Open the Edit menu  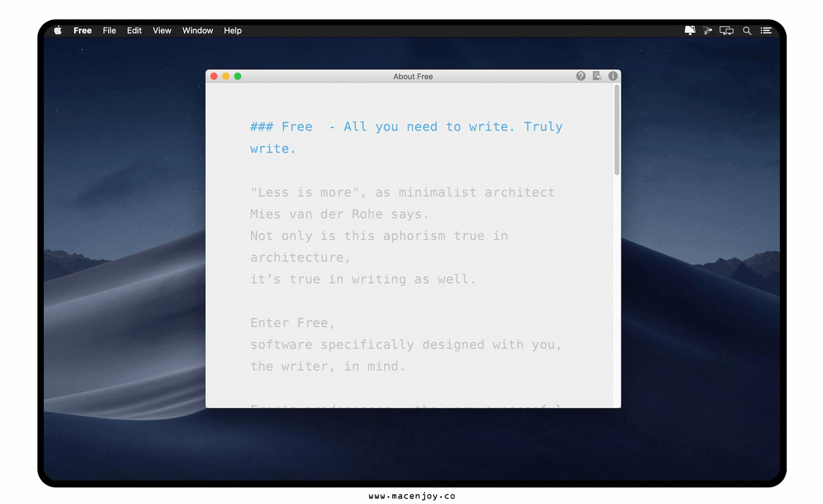tap(134, 30)
